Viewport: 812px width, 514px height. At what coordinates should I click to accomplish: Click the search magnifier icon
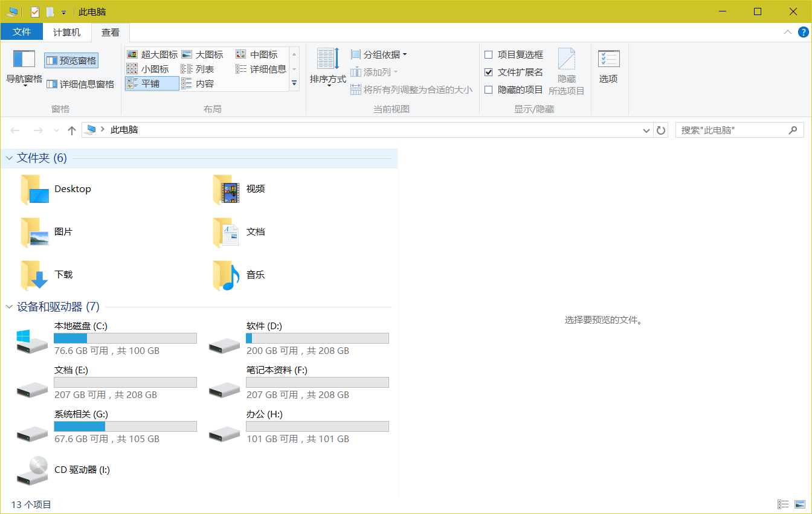793,130
